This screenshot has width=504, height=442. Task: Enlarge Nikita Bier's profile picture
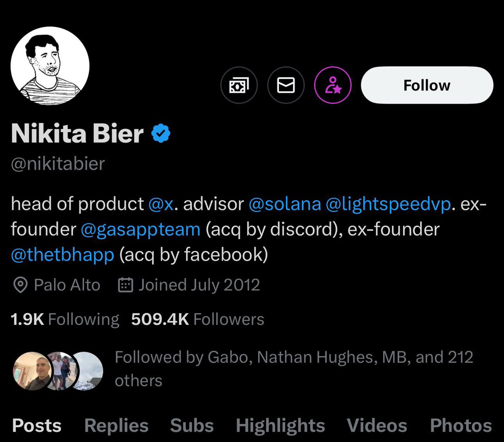pyautogui.click(x=50, y=66)
